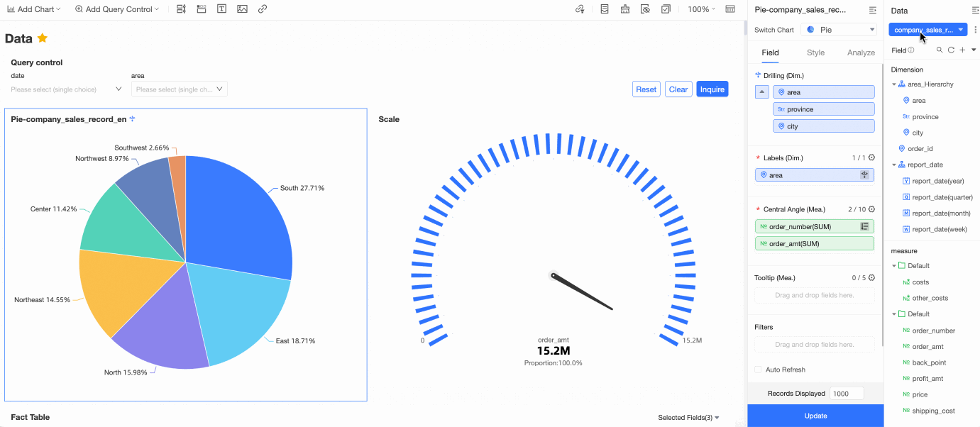Click the filter bar layout icon in toolbar
The width and height of the screenshot is (980, 427).
[181, 9]
